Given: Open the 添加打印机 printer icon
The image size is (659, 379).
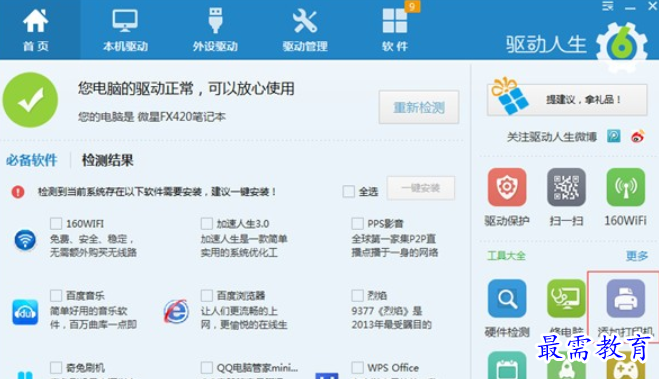Looking at the screenshot, I should 626,298.
